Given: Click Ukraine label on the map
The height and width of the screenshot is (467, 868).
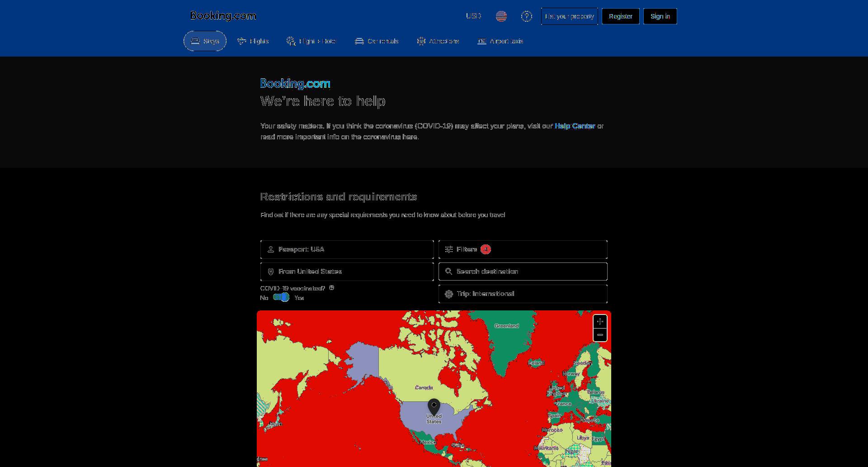Looking at the screenshot, I should (600, 401).
